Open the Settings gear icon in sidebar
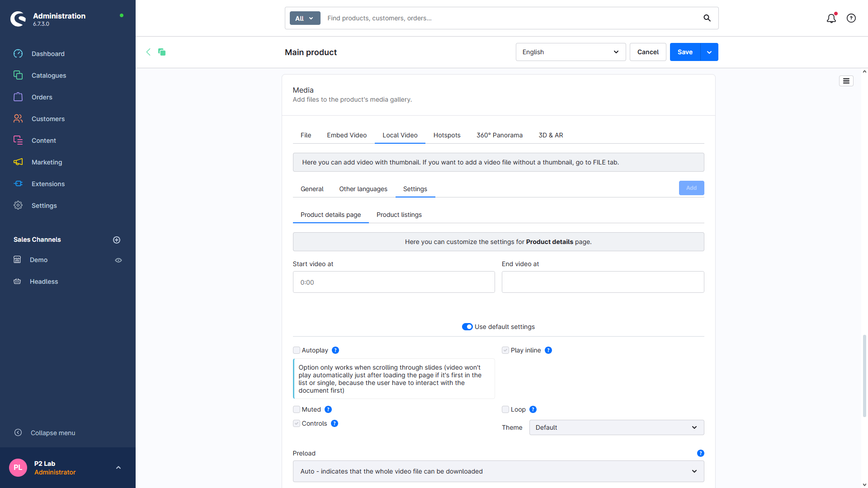 tap(18, 206)
